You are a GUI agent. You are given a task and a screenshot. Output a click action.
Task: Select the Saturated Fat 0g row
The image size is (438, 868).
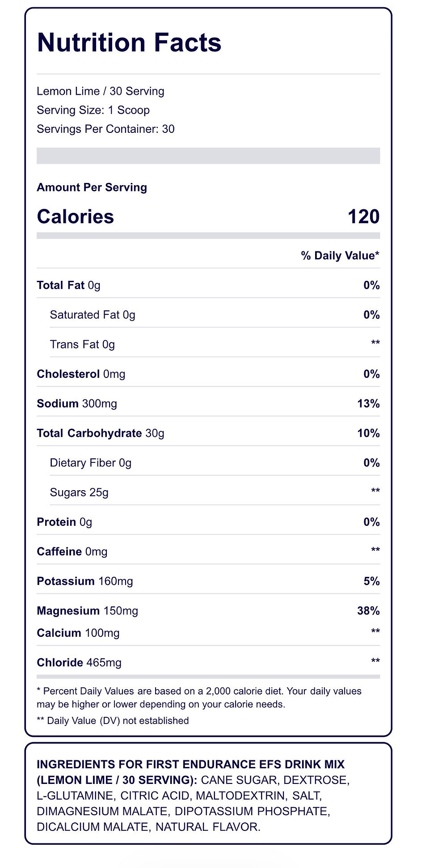[x=215, y=314]
